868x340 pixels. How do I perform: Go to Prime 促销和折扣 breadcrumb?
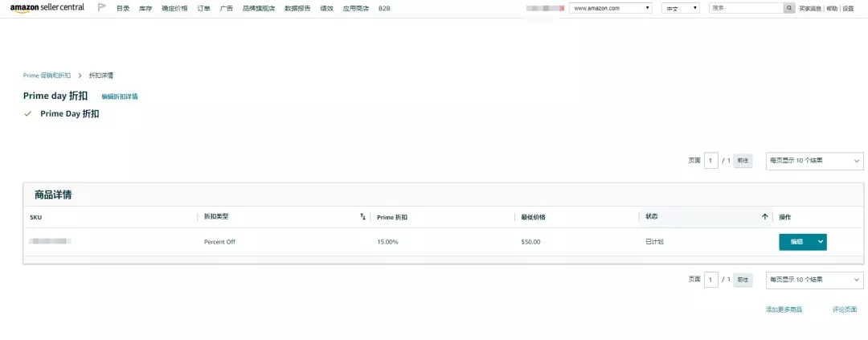(x=47, y=76)
